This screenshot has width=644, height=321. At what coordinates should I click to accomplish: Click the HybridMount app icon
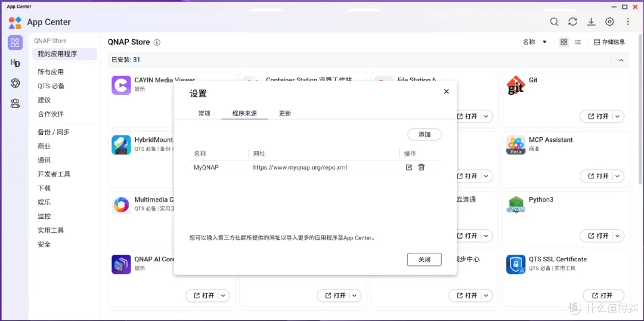121,144
